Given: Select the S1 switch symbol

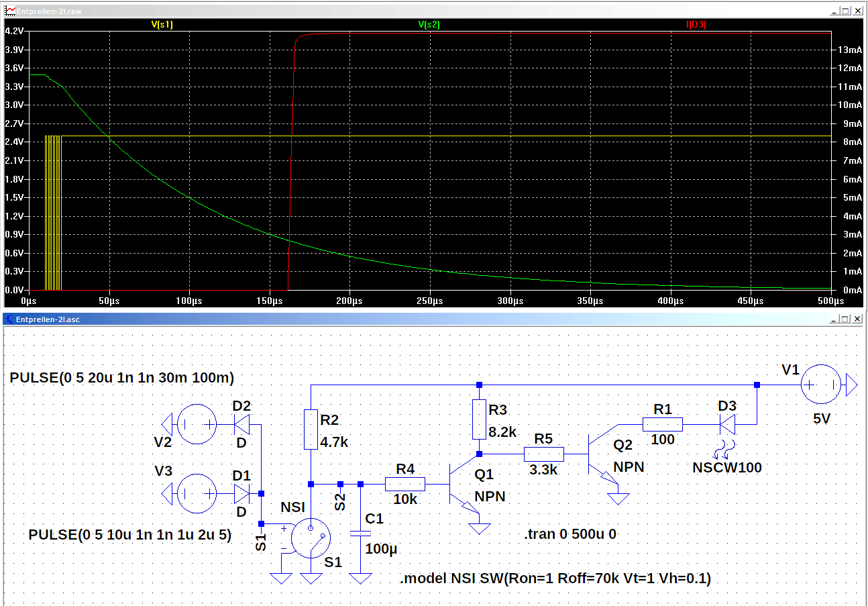Looking at the screenshot, I should click(x=312, y=537).
